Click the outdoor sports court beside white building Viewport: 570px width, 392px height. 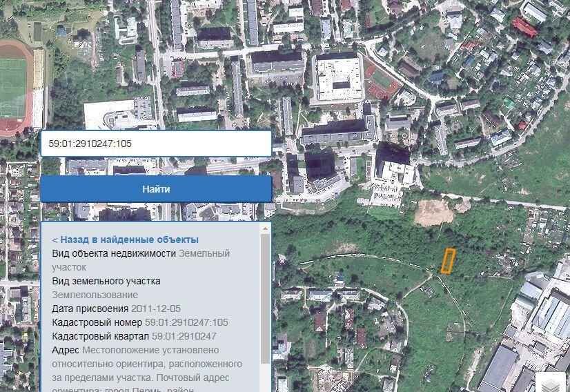[382, 81]
